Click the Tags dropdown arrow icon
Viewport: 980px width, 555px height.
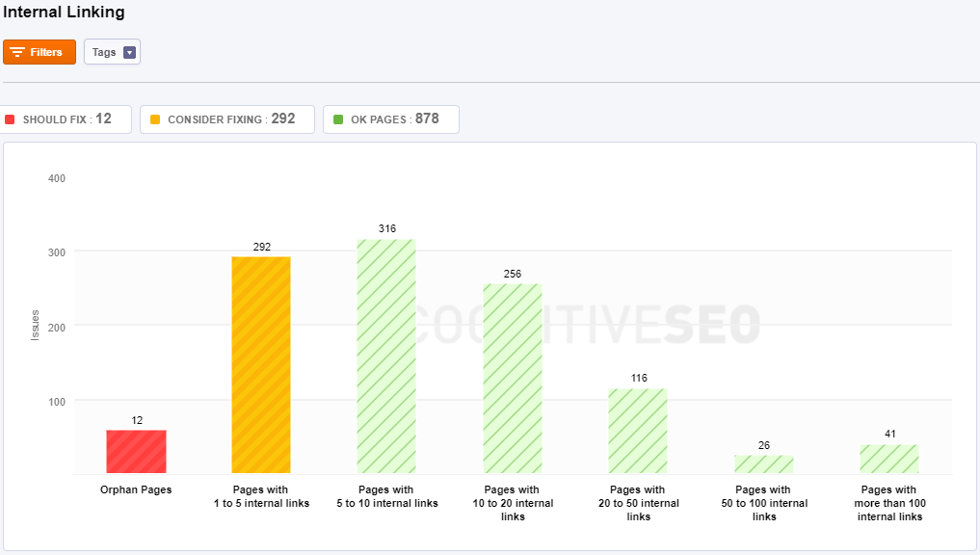tap(130, 52)
